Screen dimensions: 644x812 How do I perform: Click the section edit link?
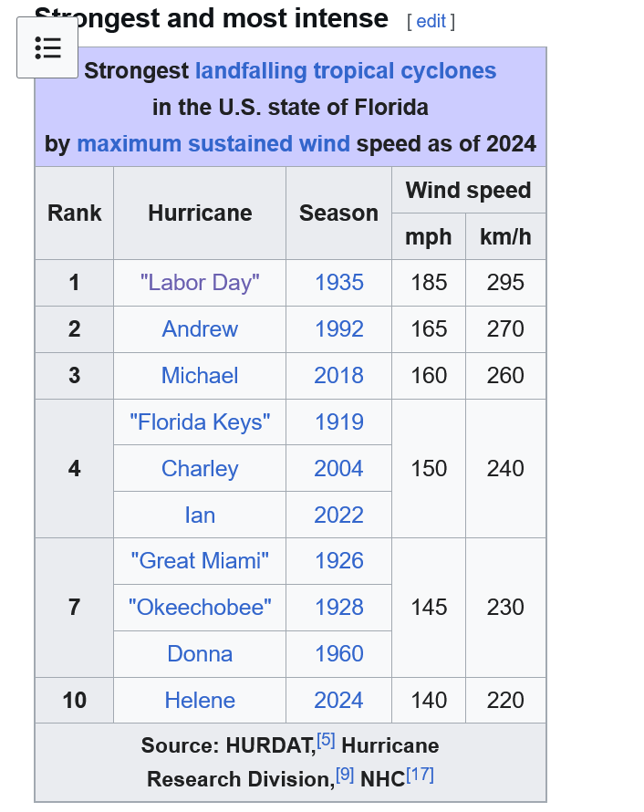pos(431,21)
